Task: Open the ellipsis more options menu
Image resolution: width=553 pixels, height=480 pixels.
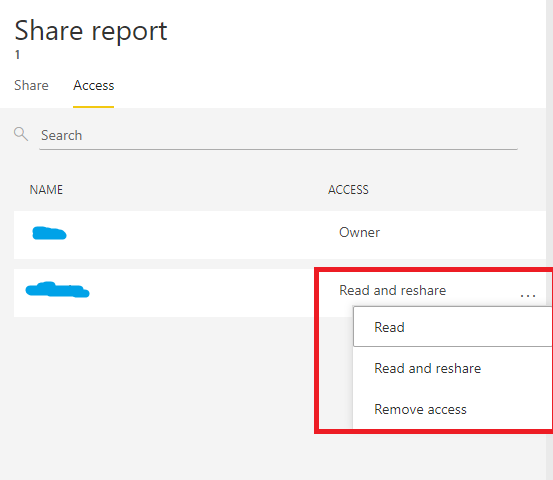Action: [528, 295]
